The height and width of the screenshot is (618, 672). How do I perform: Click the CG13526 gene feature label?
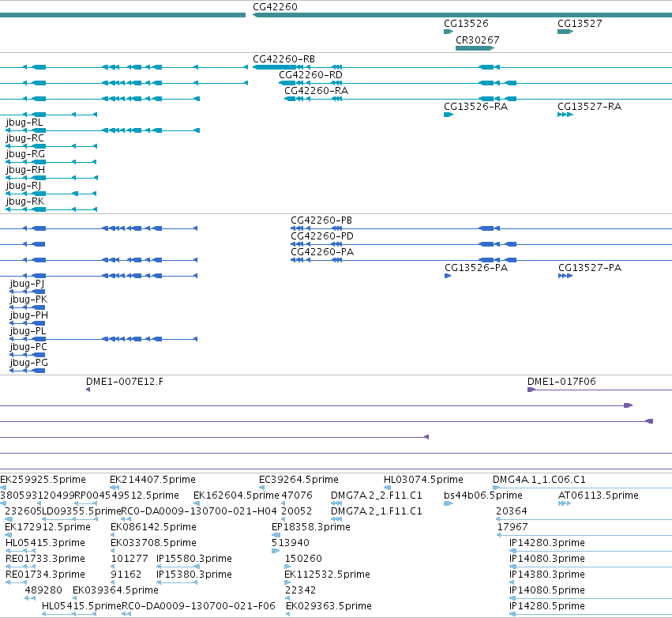pos(466,24)
